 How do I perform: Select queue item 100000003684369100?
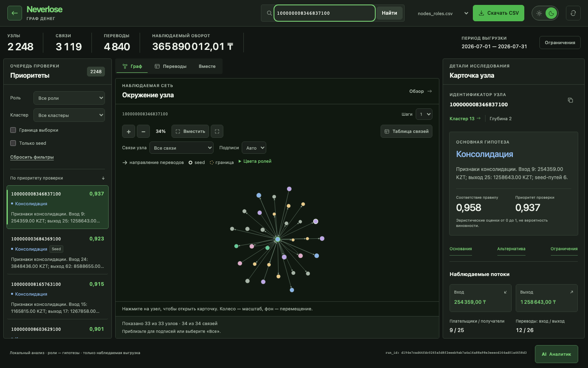click(58, 252)
